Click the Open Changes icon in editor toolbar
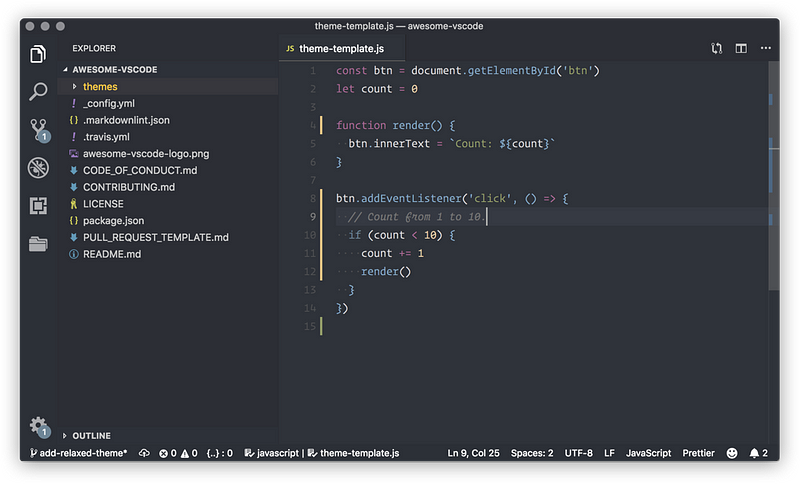The image size is (800, 484). pos(717,48)
